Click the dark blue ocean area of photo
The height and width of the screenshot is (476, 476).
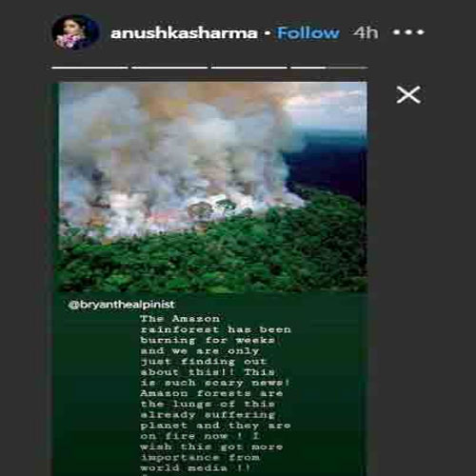coord(327,165)
